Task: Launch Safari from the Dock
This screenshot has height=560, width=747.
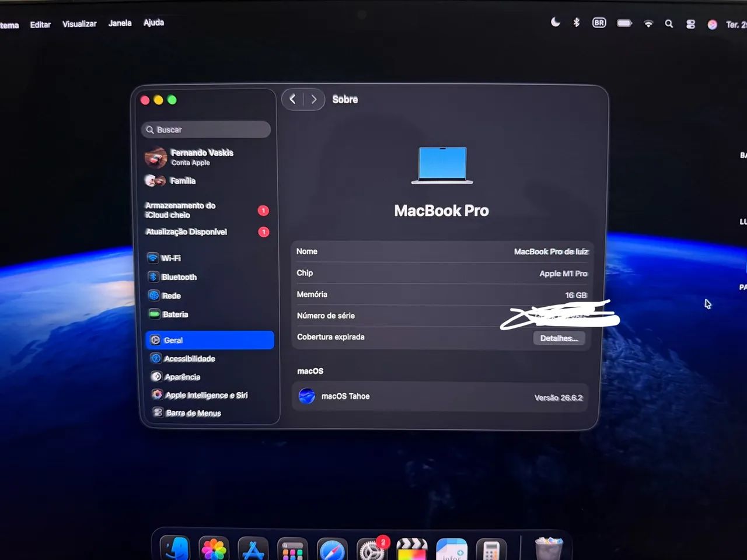Action: pos(332,549)
